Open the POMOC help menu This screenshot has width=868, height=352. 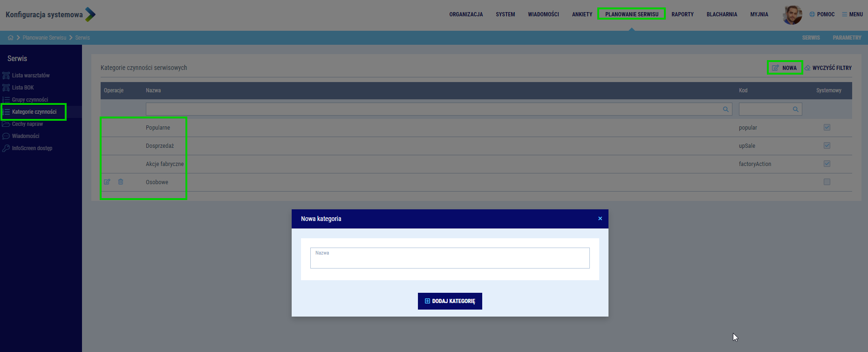pyautogui.click(x=822, y=14)
